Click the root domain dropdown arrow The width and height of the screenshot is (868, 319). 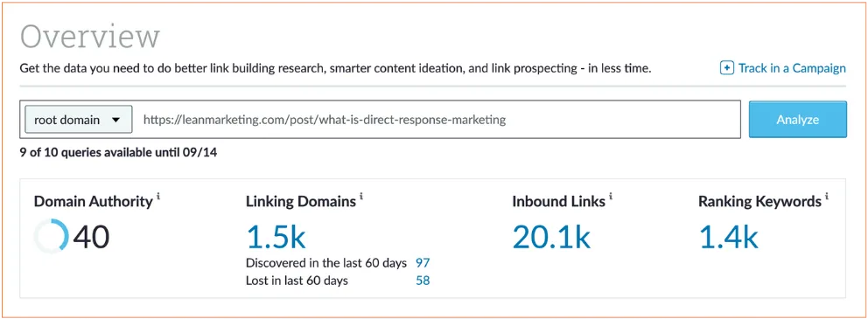tap(115, 120)
